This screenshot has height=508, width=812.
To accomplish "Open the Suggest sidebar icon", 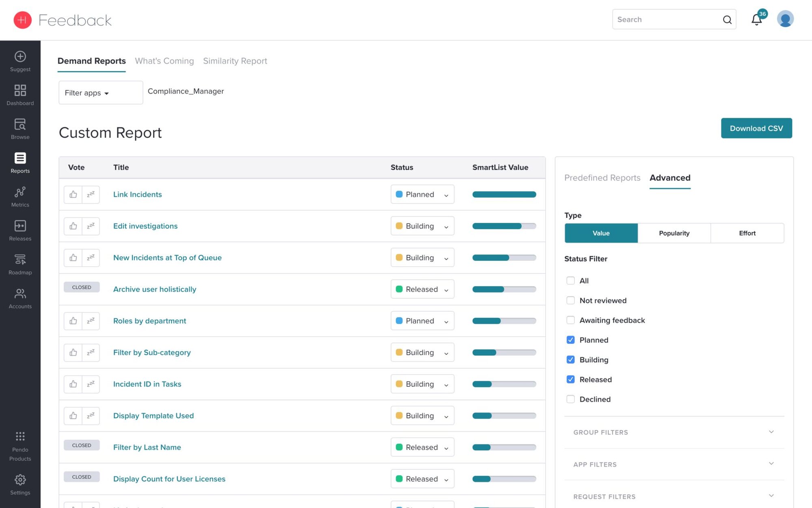I will click(x=20, y=61).
